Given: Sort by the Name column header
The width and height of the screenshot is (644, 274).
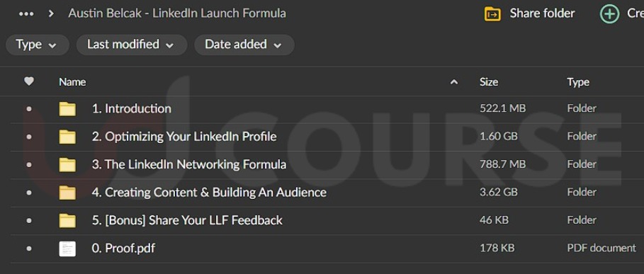Looking at the screenshot, I should click(72, 82).
